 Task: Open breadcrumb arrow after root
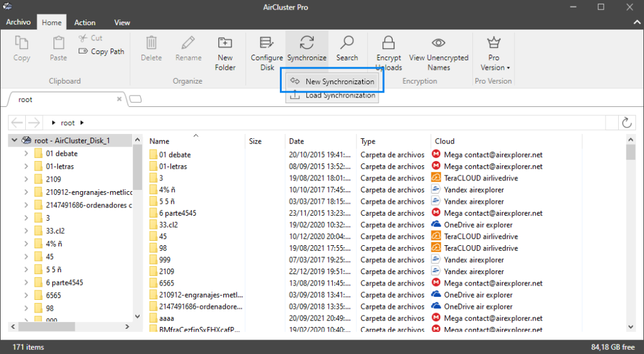tap(82, 123)
